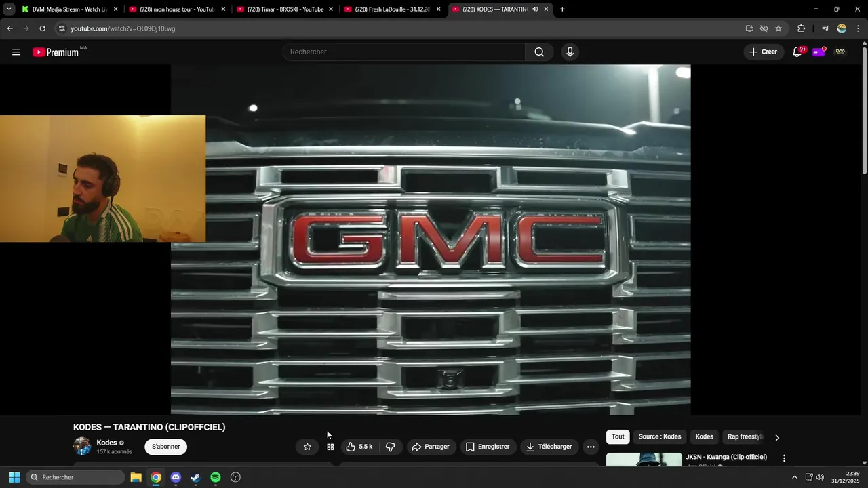The width and height of the screenshot is (868, 488).
Task: Open the network icon in system tray
Action: tap(809, 477)
